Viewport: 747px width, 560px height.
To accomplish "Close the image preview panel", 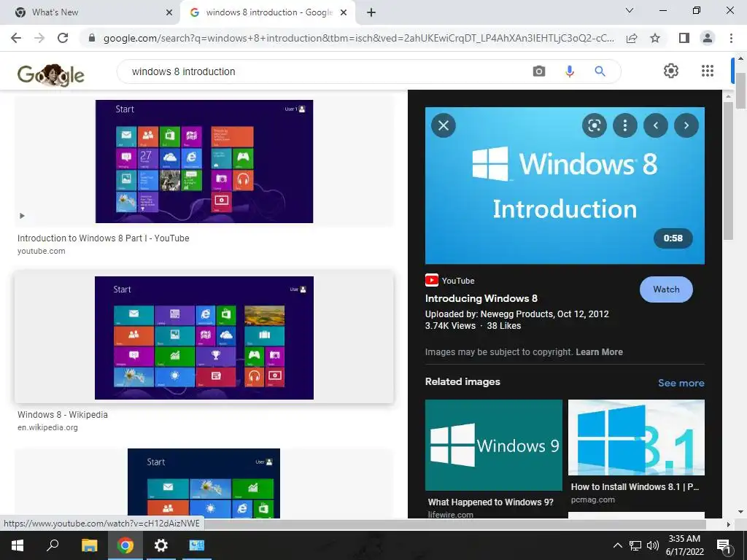I will [444, 125].
